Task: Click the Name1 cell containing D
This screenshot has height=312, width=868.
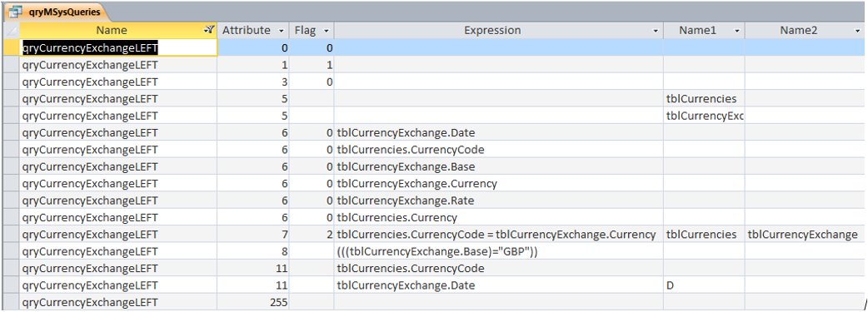Action: [x=704, y=285]
